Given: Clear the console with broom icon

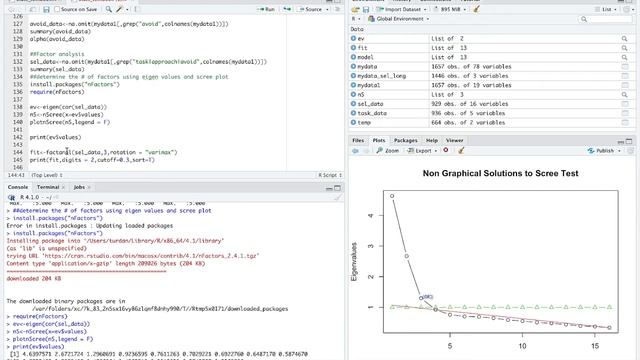Looking at the screenshot, I should pos(338,197).
